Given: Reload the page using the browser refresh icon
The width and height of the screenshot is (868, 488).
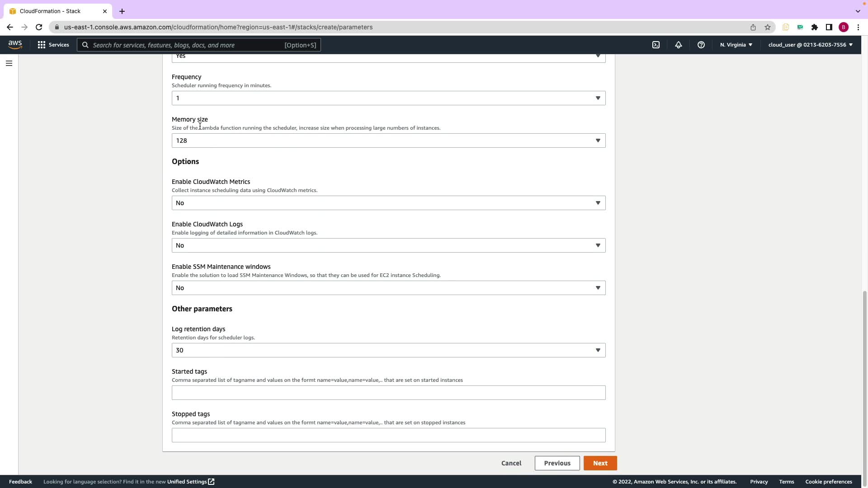Looking at the screenshot, I should pyautogui.click(x=39, y=27).
